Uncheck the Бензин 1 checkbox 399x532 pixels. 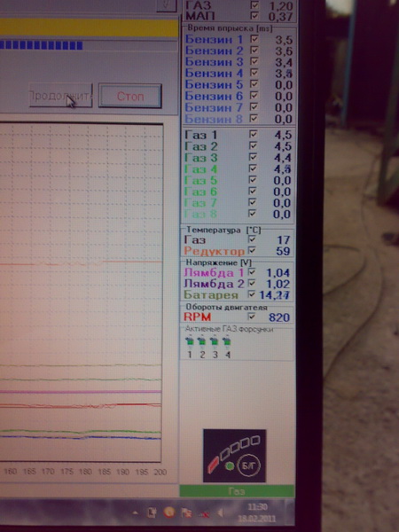(254, 39)
